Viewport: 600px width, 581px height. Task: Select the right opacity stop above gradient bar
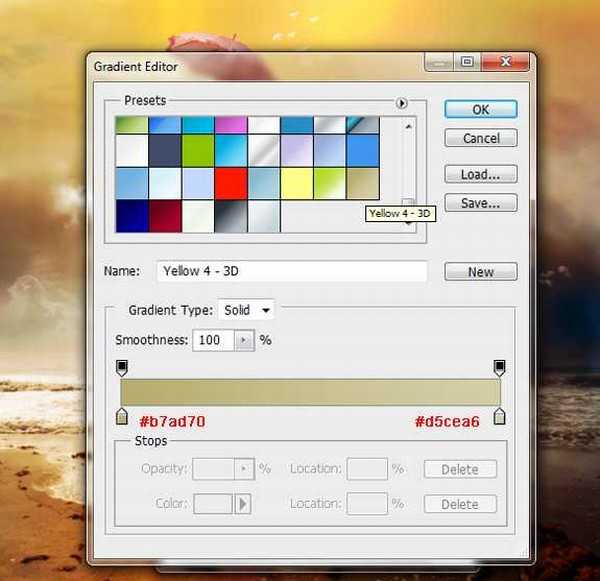pos(499,367)
